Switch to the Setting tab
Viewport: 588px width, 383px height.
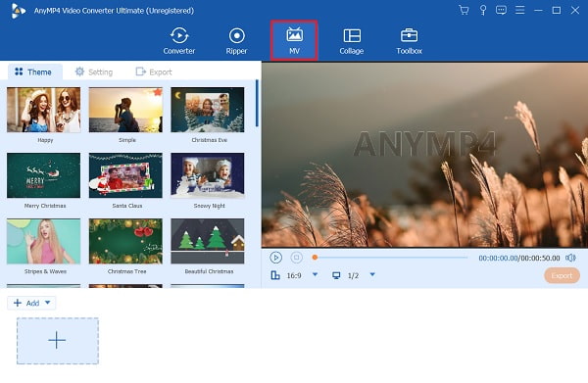(x=94, y=72)
